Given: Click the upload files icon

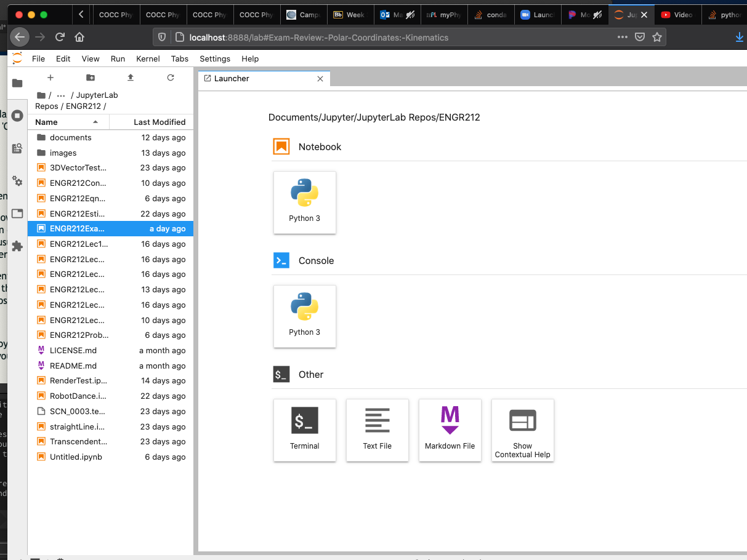Looking at the screenshot, I should tap(131, 78).
